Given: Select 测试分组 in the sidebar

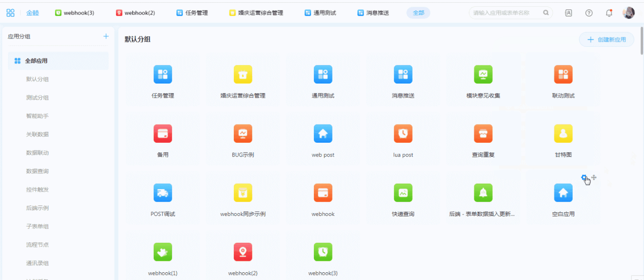Looking at the screenshot, I should pos(37,98).
